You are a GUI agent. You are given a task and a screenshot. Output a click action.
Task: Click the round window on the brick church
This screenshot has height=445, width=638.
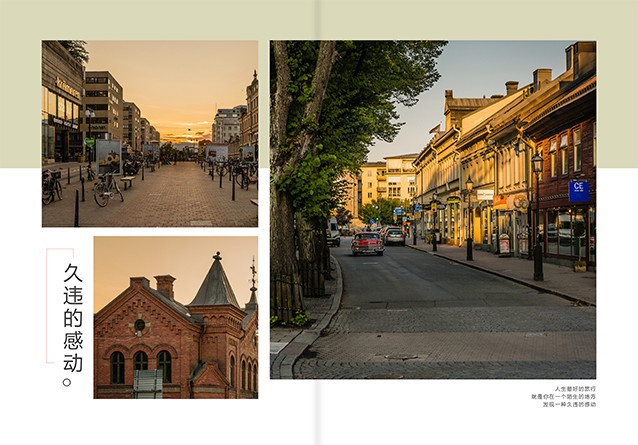(140, 325)
